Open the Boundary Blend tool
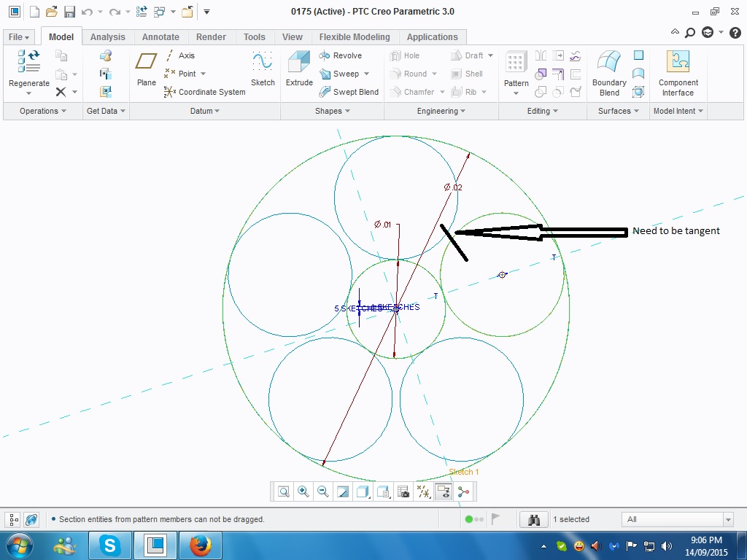Screen dimensions: 747x560 click(609, 74)
